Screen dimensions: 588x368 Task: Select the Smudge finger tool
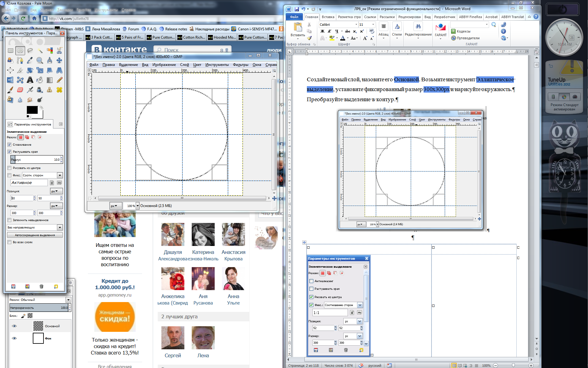coord(30,100)
